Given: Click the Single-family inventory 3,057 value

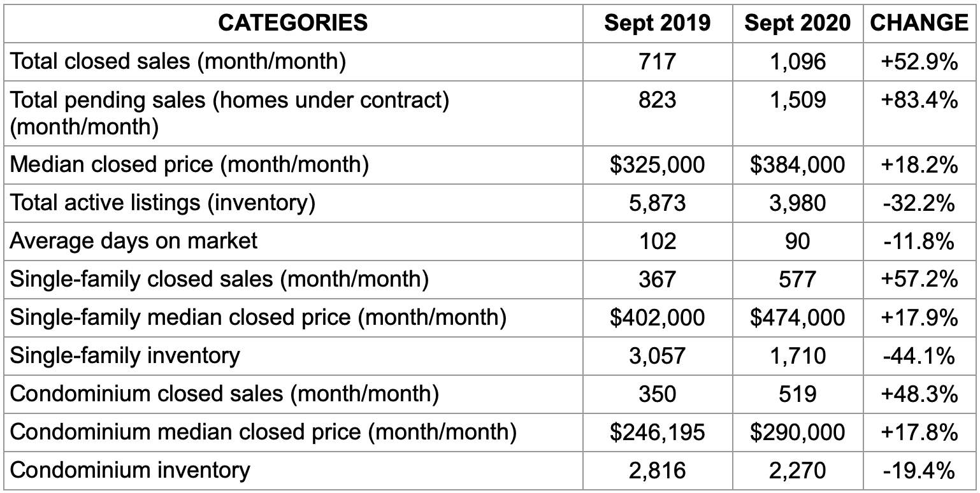Looking at the screenshot, I should point(657,356).
